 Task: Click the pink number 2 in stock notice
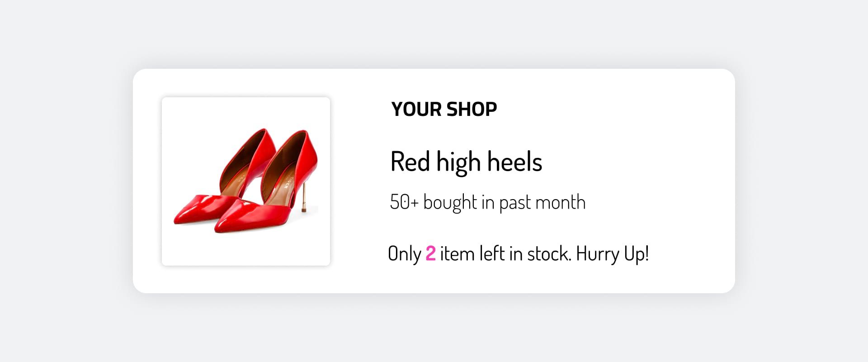[430, 253]
